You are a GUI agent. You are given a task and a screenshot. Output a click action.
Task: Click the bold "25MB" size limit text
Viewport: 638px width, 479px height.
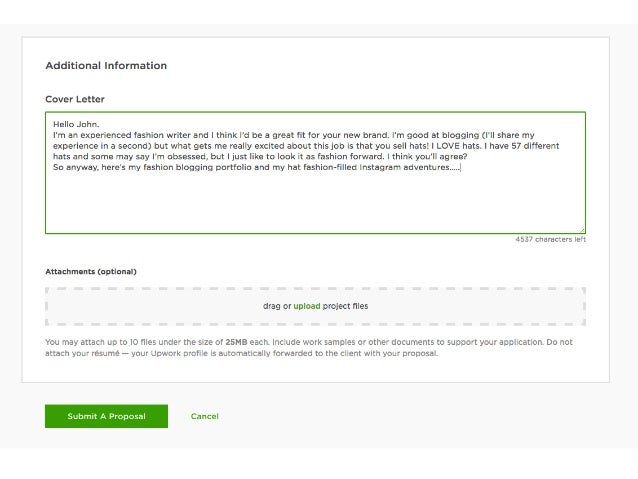click(236, 342)
